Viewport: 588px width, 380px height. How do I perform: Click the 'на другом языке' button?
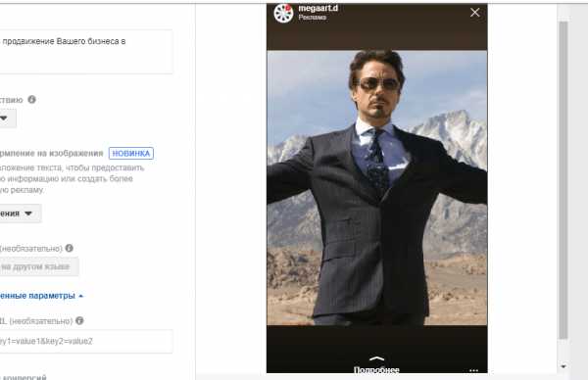(39, 266)
